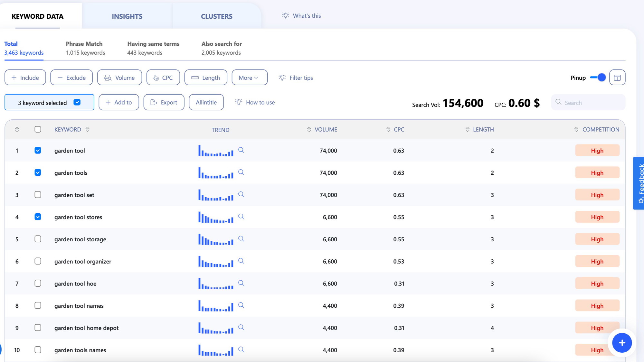Open trend magnifier for garden tool

(241, 150)
